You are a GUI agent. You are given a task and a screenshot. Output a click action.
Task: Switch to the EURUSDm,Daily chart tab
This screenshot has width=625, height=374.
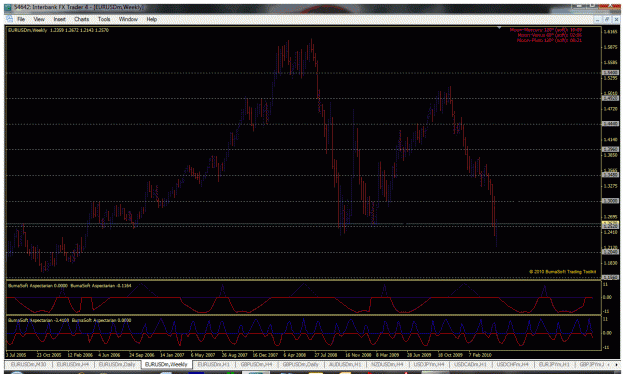[117, 364]
